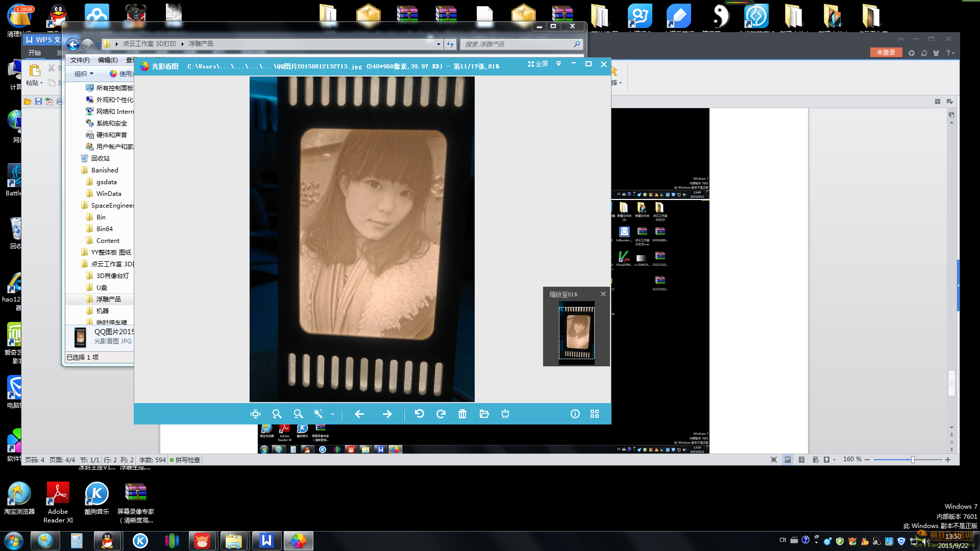This screenshot has height=551, width=980.
Task: Click the WPS save disk icon
Action: (38, 102)
